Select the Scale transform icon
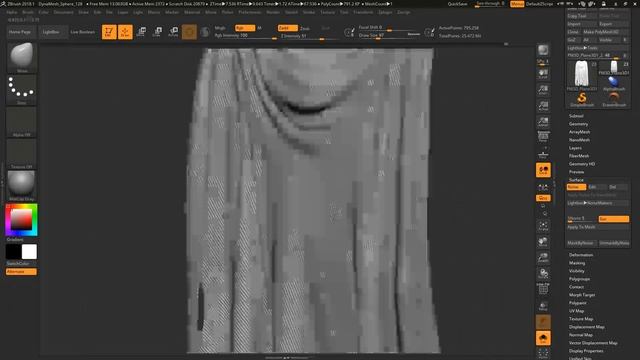This screenshot has height=360, width=640. 158,31
